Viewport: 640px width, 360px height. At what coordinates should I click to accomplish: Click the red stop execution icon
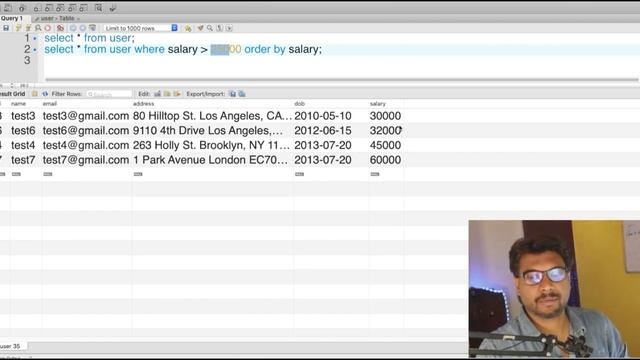48,28
